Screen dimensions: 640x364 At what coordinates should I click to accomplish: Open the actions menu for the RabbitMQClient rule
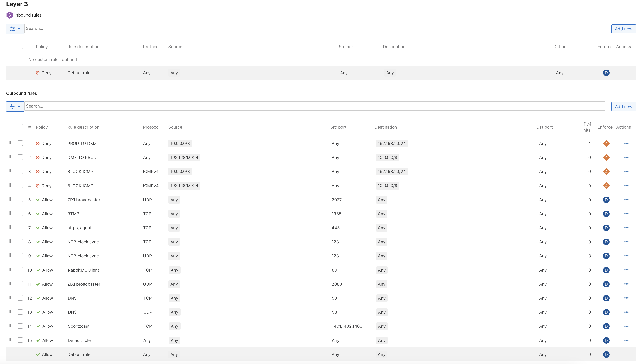(x=627, y=270)
